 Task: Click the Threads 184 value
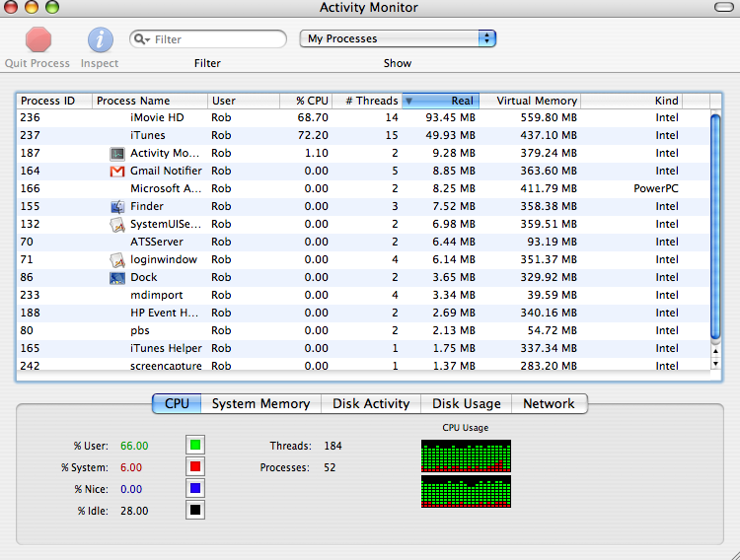coord(333,446)
